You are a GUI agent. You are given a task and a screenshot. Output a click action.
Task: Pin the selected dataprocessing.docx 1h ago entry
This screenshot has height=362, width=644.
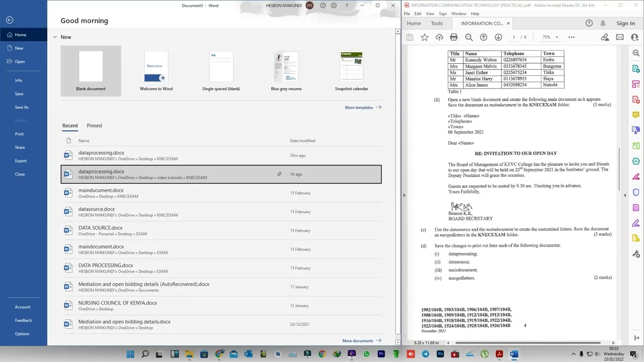pos(279,174)
